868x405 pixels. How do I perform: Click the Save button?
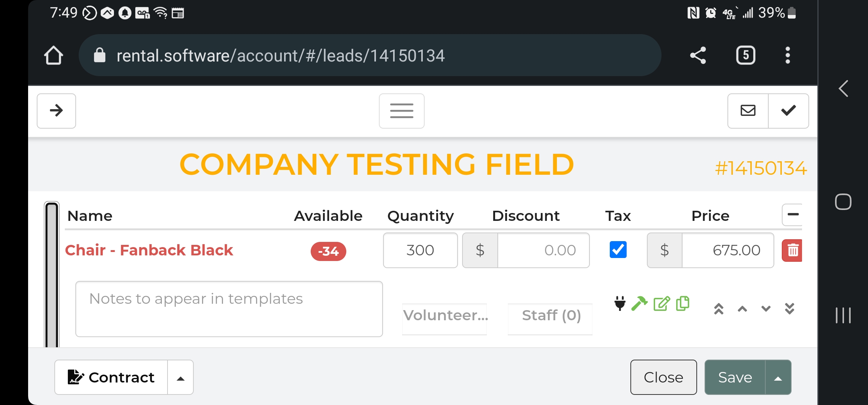735,377
